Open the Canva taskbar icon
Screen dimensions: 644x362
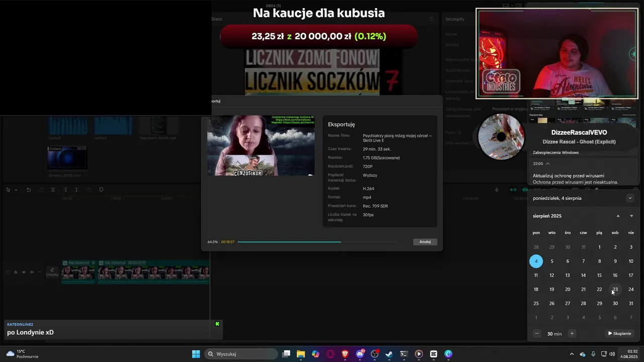pos(448,354)
